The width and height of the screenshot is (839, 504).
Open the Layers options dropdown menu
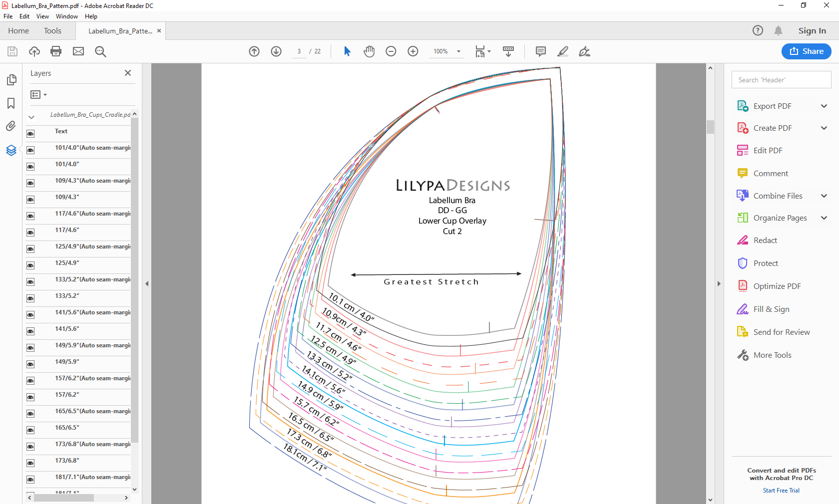click(x=38, y=94)
